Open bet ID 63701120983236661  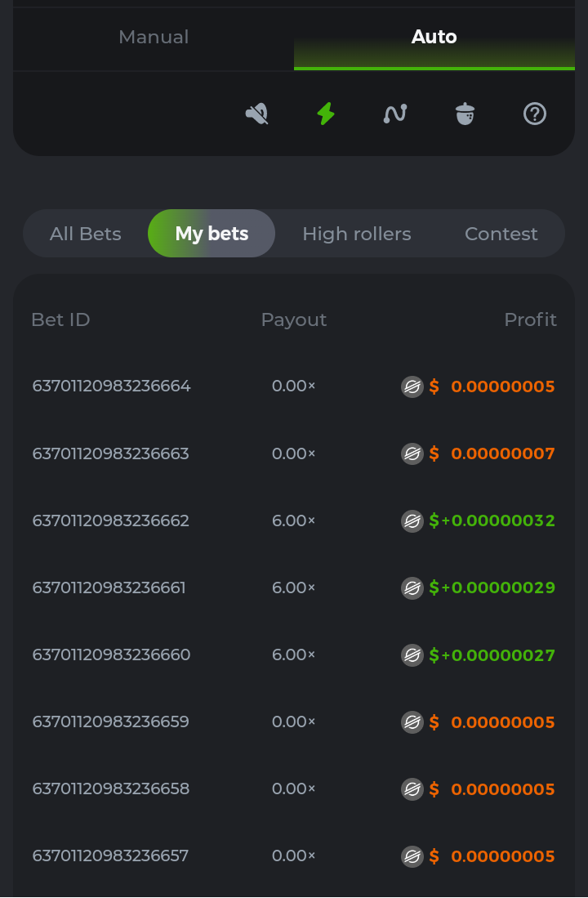pyautogui.click(x=109, y=587)
